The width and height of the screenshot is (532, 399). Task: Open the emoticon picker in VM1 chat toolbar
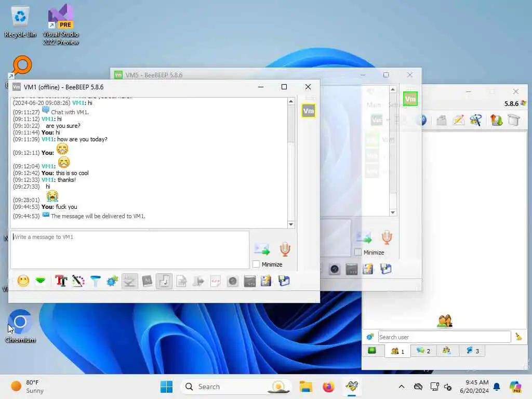tap(23, 281)
